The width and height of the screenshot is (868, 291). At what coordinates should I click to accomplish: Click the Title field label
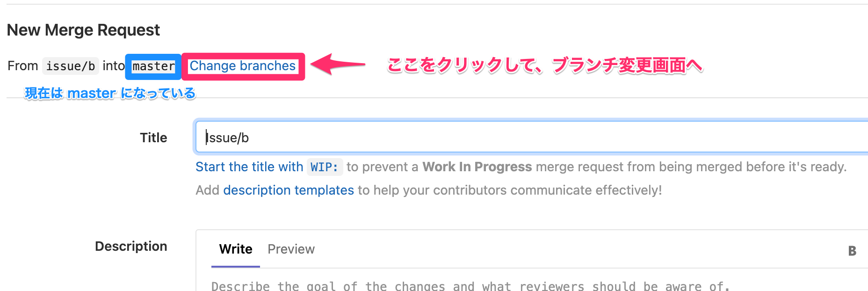point(153,138)
